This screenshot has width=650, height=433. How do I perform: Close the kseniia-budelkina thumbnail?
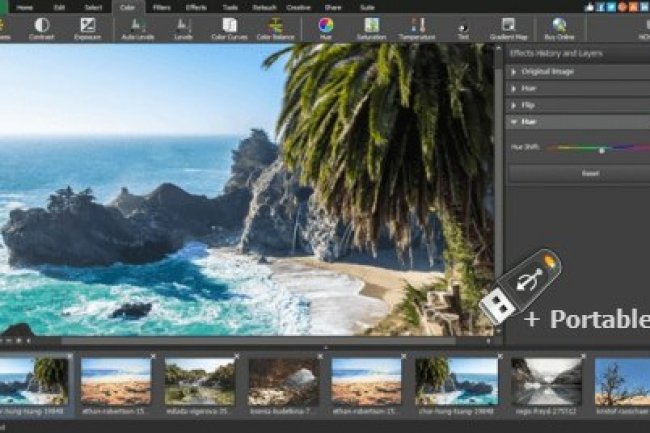(x=320, y=356)
